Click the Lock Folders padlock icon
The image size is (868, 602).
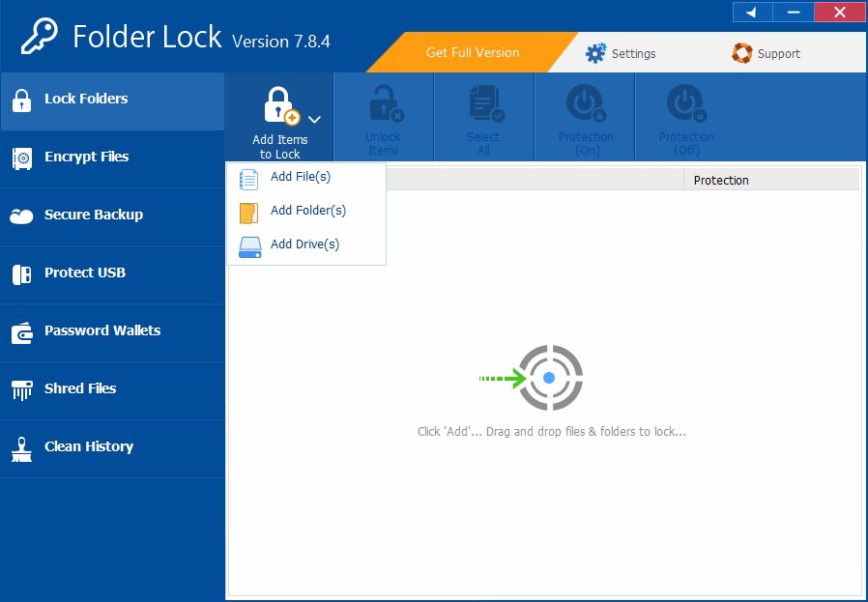click(x=21, y=100)
